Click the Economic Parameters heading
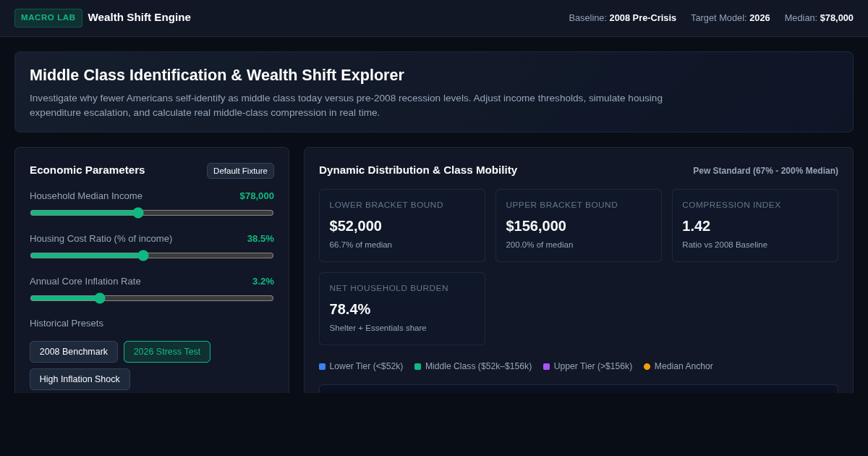 pyautogui.click(x=88, y=170)
